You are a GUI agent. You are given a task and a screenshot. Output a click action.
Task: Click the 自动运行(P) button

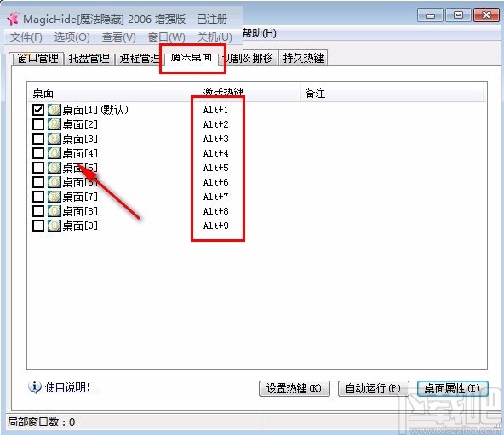[x=373, y=388]
